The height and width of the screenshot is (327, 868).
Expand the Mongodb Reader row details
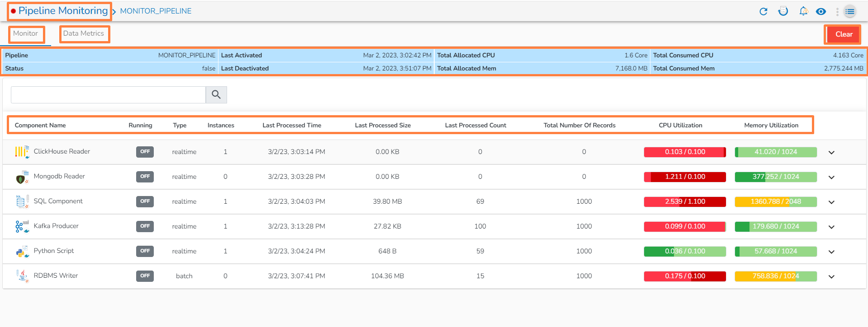click(x=831, y=177)
